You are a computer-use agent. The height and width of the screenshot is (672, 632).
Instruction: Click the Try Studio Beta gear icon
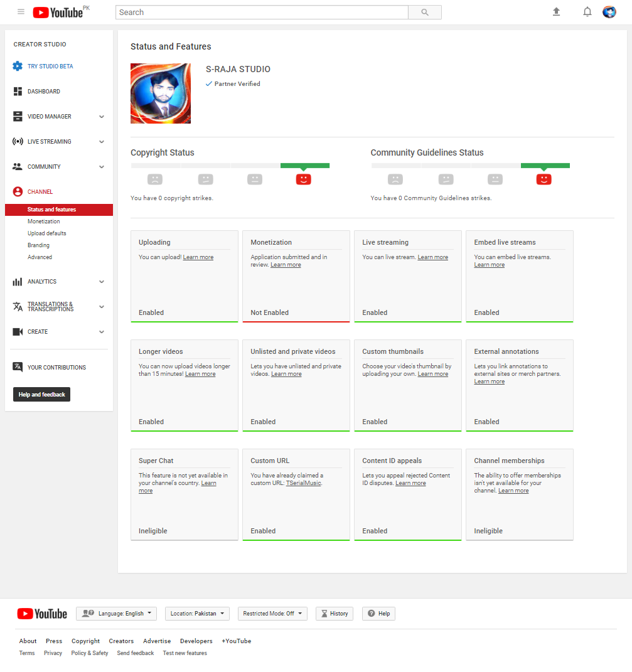[18, 66]
